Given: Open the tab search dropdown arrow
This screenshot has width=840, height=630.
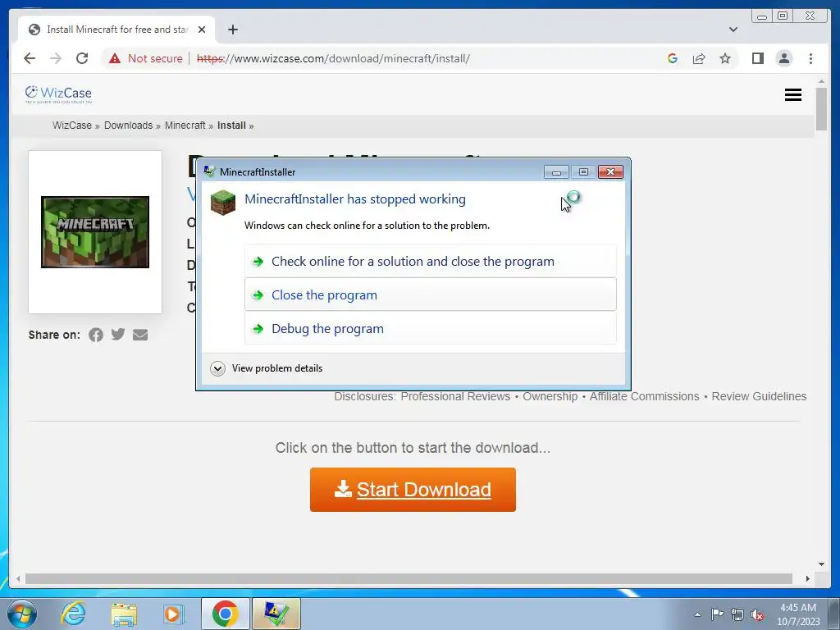Looking at the screenshot, I should tap(733, 30).
